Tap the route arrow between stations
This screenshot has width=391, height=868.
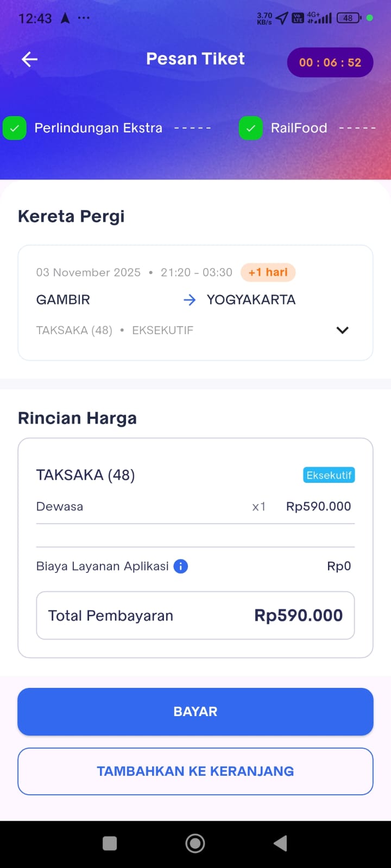[x=190, y=300]
